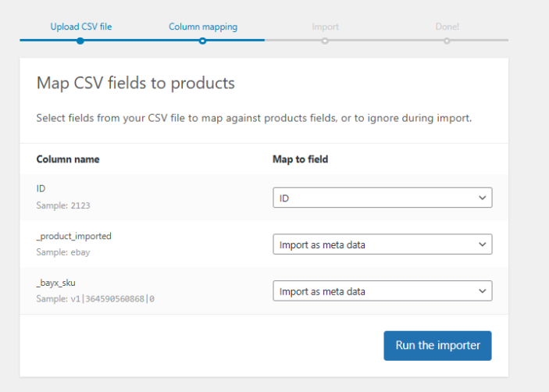Click the grey Done! step dot

point(447,41)
